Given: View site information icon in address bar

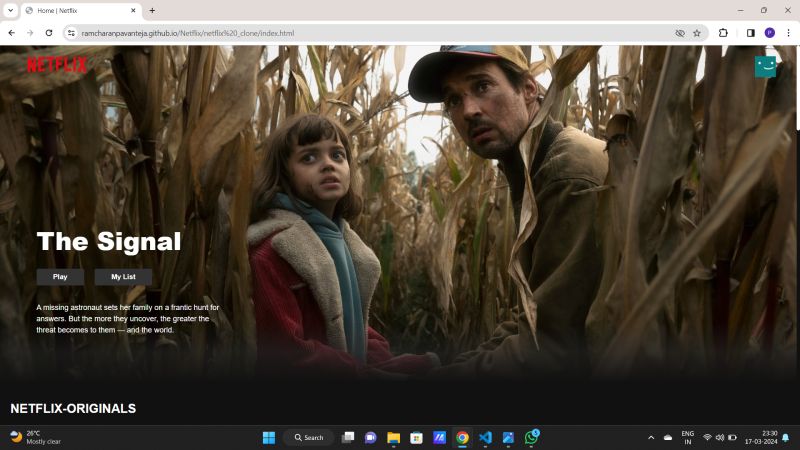Looking at the screenshot, I should point(71,33).
